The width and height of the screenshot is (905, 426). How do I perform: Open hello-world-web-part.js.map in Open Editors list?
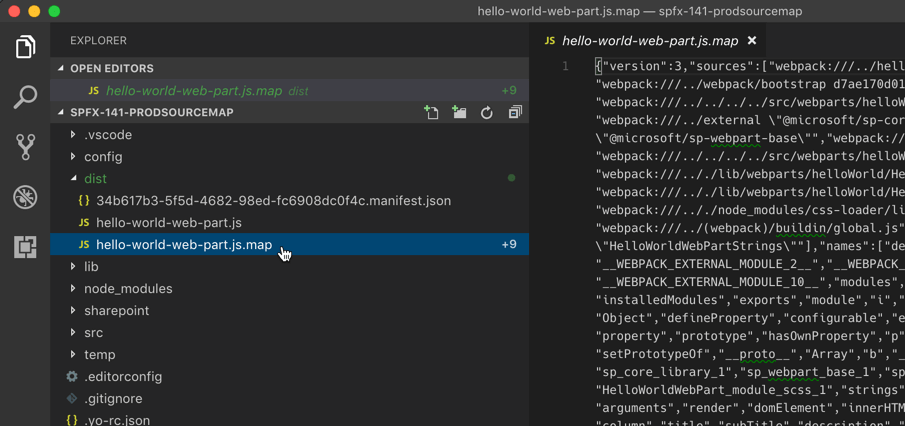tap(289, 91)
